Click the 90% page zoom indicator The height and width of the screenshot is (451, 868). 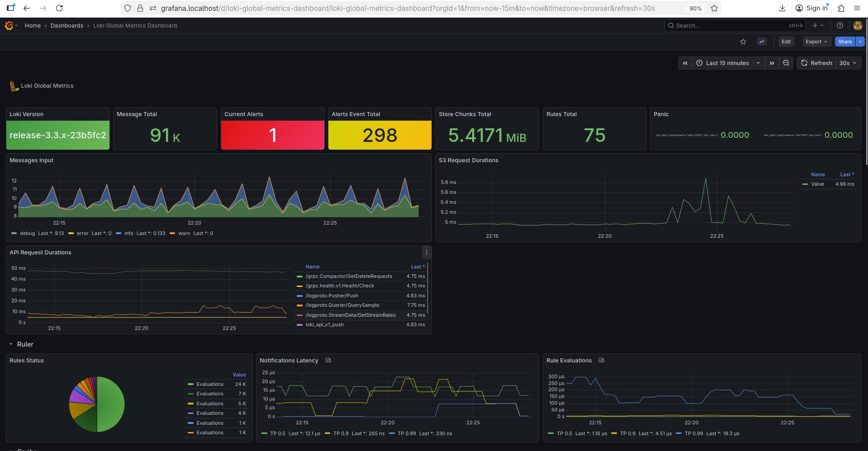point(695,8)
